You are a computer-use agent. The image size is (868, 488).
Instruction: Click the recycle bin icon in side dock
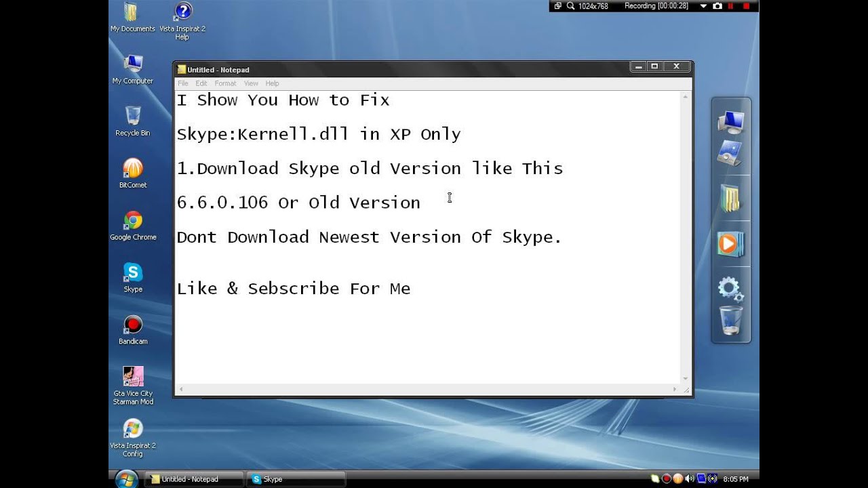click(x=730, y=320)
